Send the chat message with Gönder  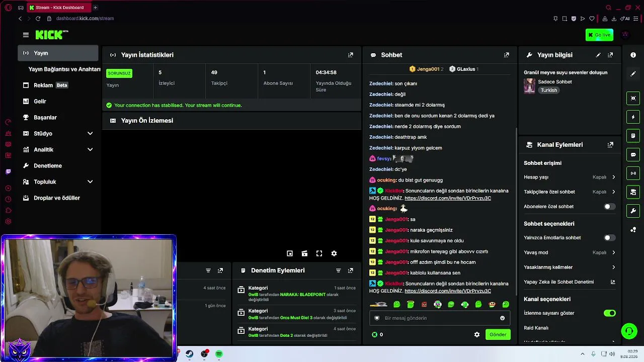pyautogui.click(x=498, y=334)
